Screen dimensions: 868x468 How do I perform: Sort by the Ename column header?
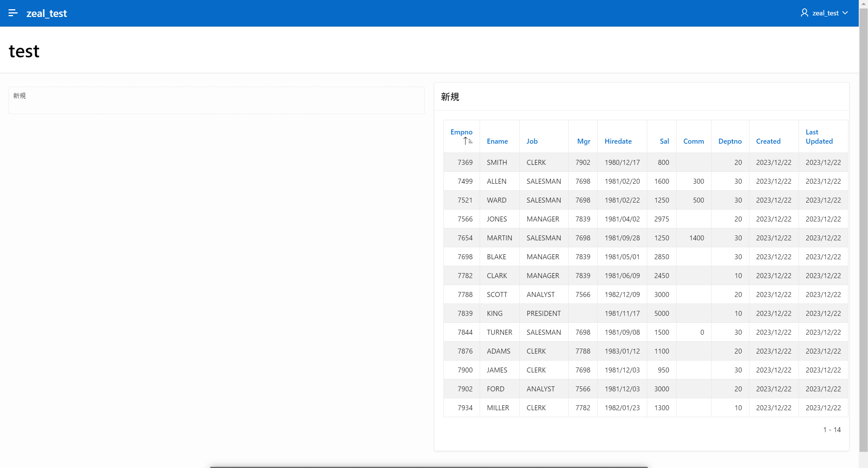497,141
